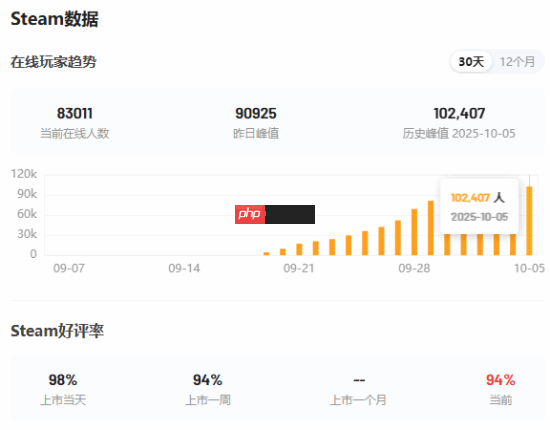This screenshot has width=550, height=430.
Task: Click the 上市一个月 label
Action: coord(358,400)
